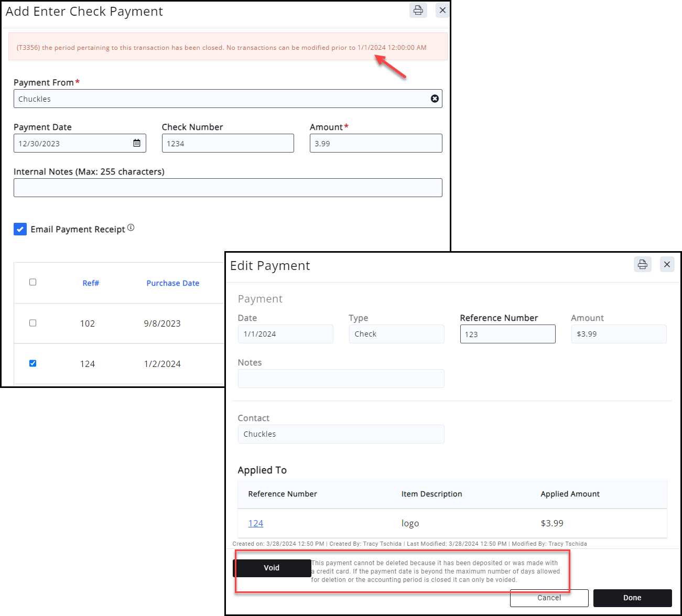Focus the Reference Number field containing 123

point(507,334)
